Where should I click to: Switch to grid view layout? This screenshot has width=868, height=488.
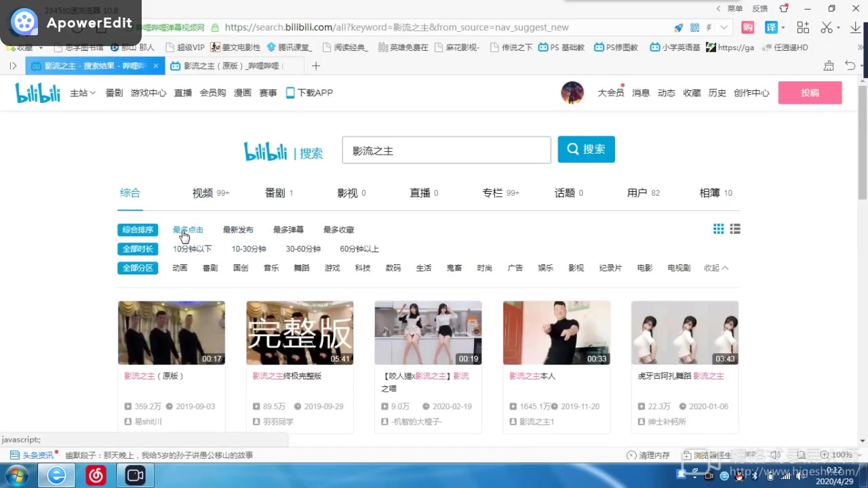click(x=719, y=229)
